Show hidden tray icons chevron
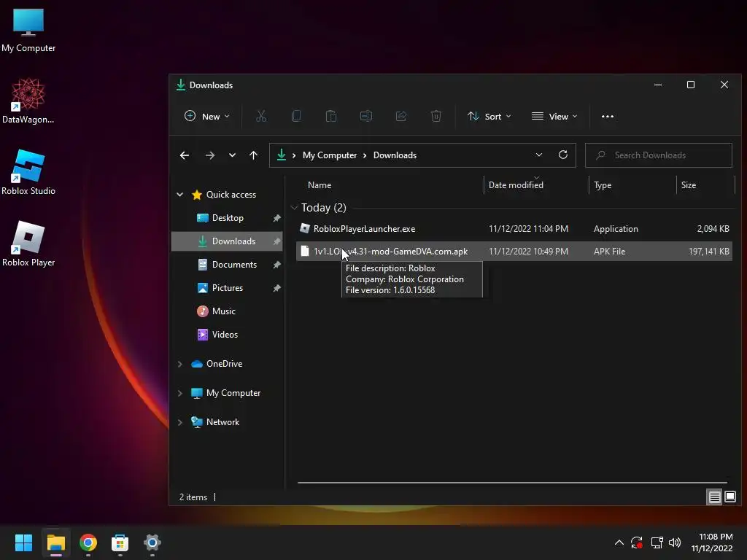 click(619, 542)
